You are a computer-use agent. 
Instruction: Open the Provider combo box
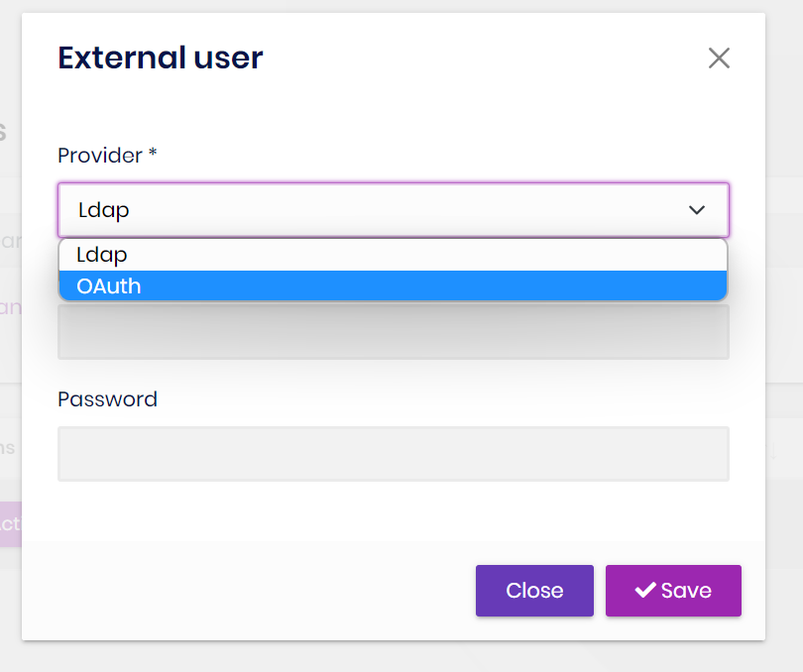coord(394,209)
